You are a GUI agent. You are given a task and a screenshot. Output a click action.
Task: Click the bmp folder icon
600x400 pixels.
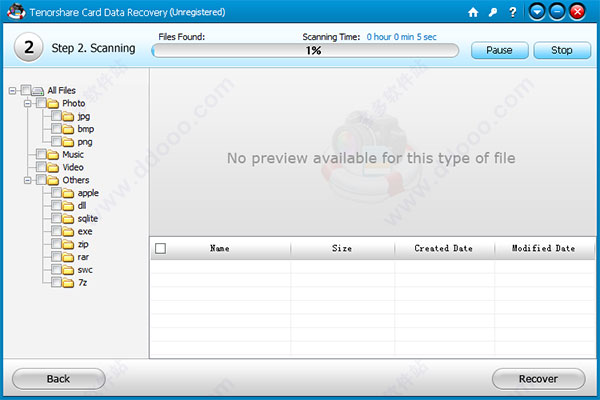click(x=68, y=129)
